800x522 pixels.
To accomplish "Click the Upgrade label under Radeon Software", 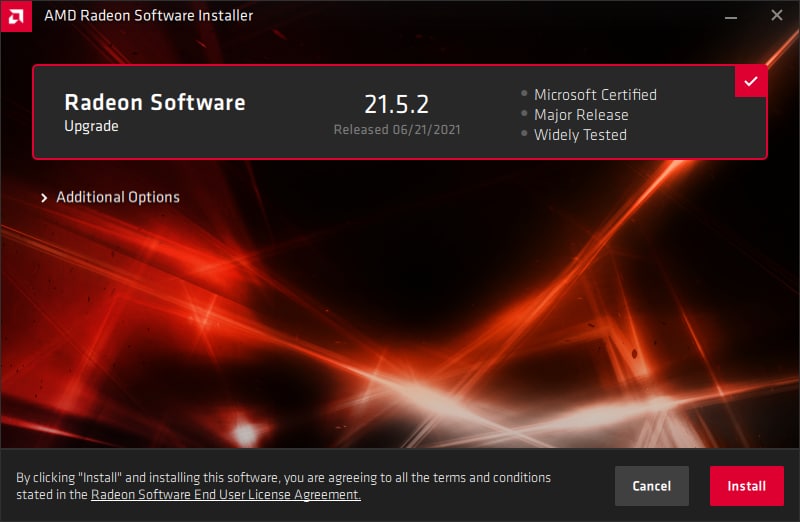I will click(x=91, y=126).
